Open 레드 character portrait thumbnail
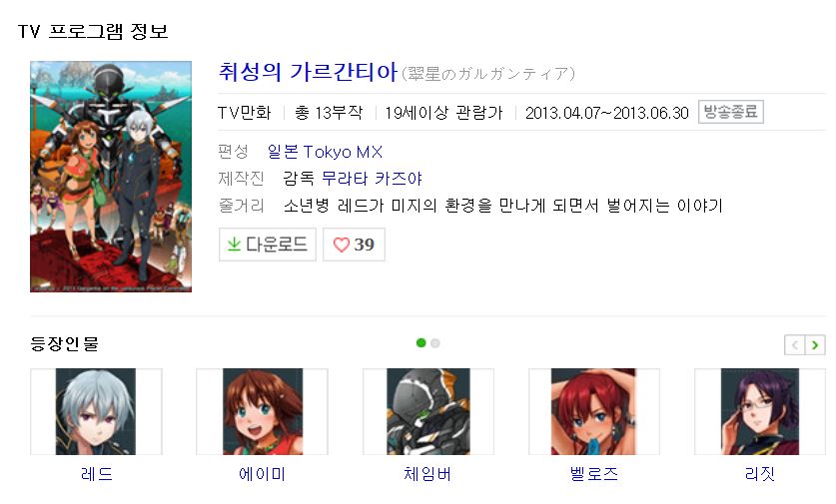The height and width of the screenshot is (504, 836). point(96,411)
